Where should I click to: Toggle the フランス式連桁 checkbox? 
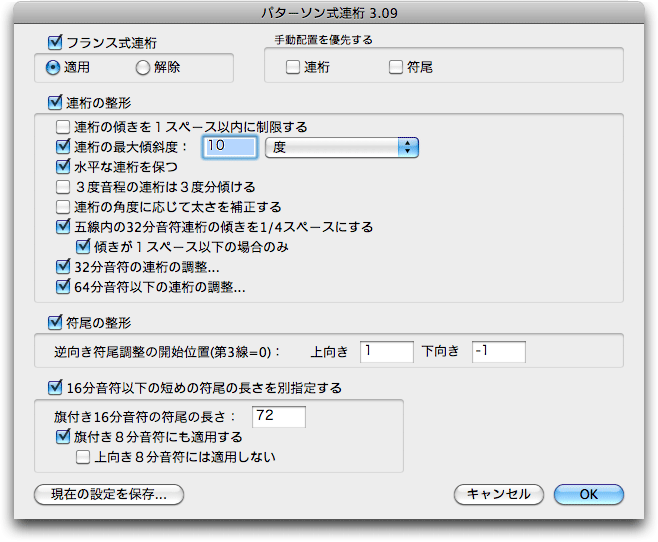[55, 42]
